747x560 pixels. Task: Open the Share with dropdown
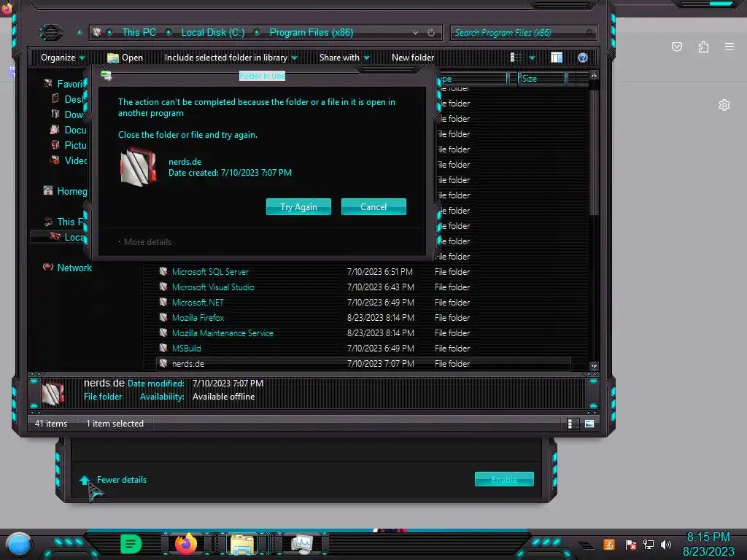(x=344, y=58)
